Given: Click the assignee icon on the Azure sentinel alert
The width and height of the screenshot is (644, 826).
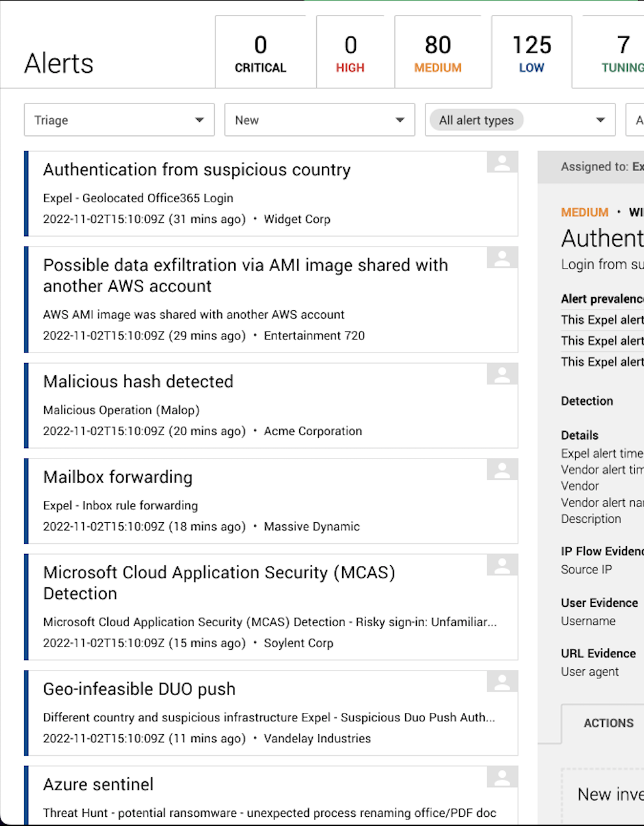Looking at the screenshot, I should pos(502,777).
